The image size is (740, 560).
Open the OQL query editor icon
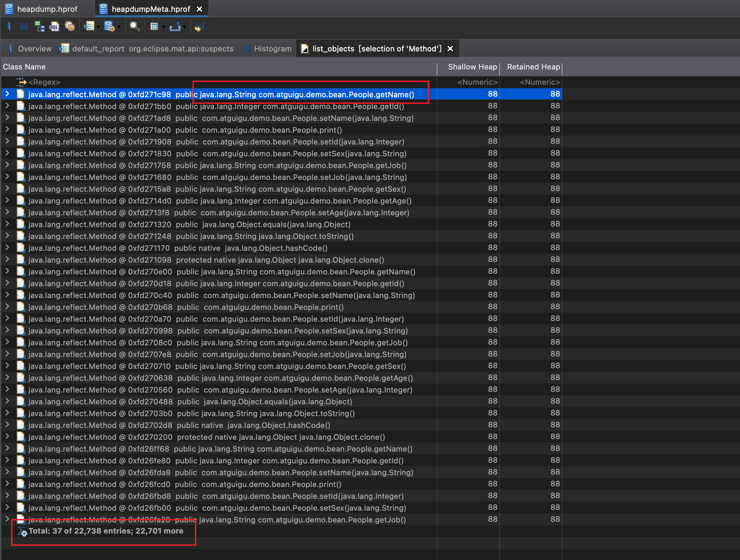point(54,26)
